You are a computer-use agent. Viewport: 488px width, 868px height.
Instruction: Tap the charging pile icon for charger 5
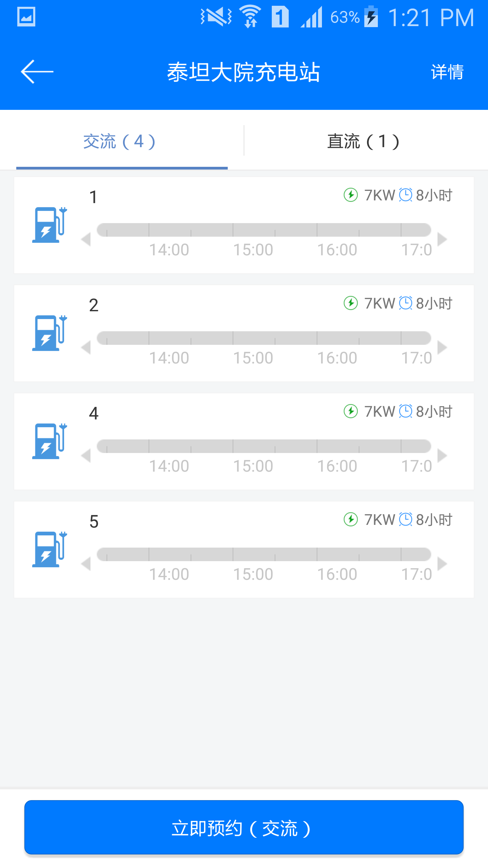point(49,549)
